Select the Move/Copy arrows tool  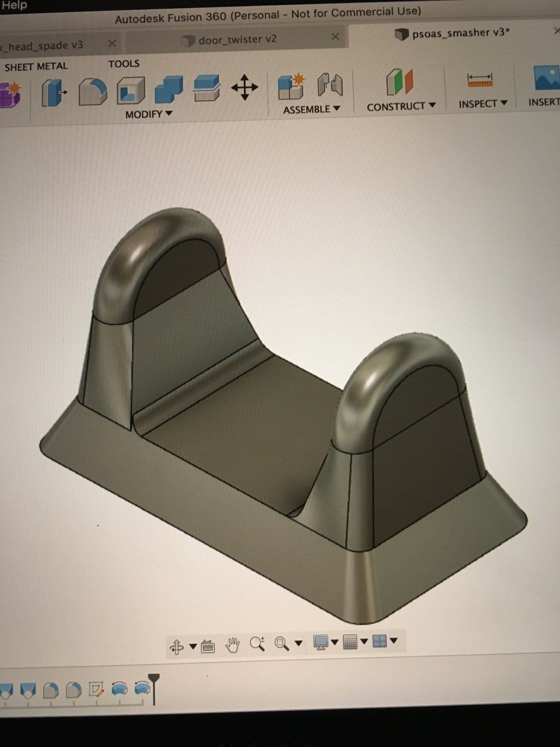(x=245, y=87)
